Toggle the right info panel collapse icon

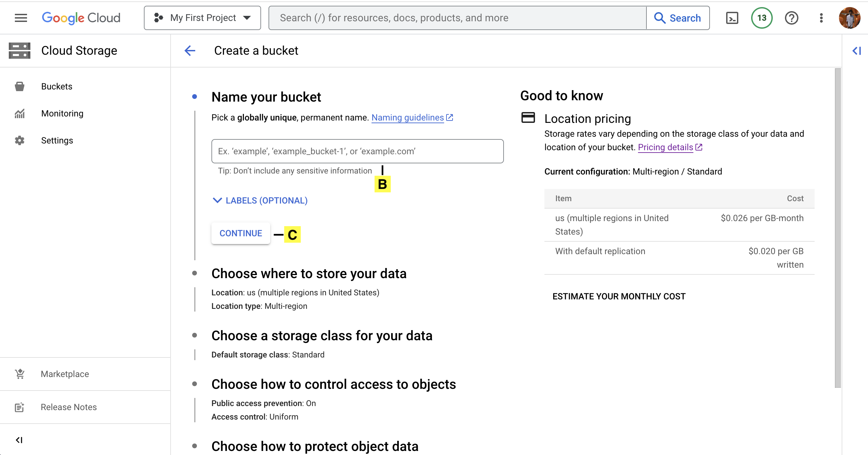coord(857,51)
